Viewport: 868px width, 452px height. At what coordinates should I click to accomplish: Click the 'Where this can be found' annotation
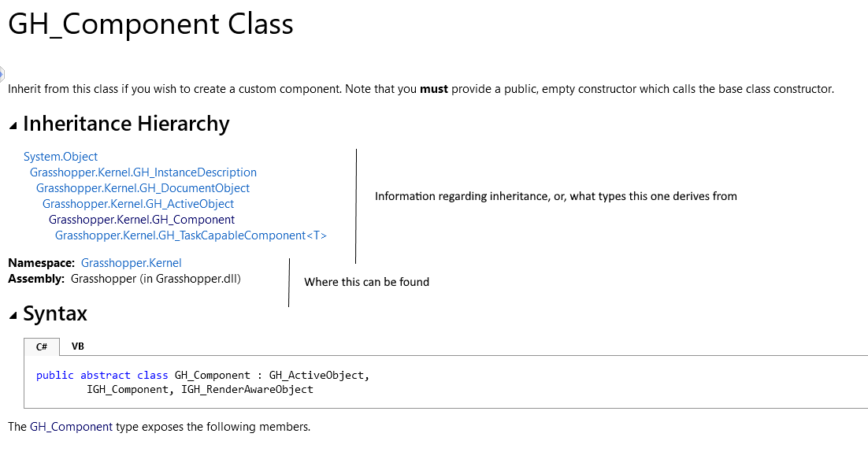366,282
